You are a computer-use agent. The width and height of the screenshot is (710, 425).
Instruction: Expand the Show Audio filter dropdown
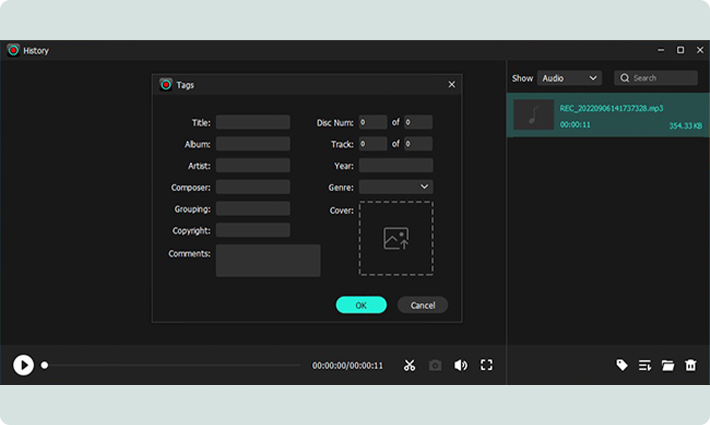pyautogui.click(x=568, y=78)
